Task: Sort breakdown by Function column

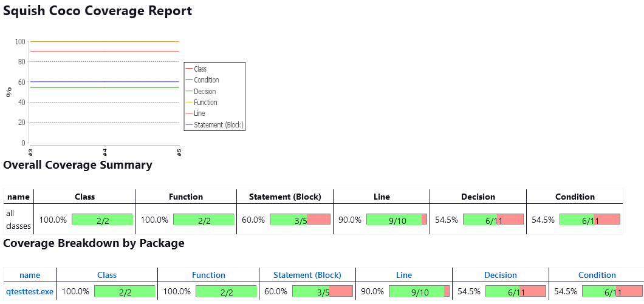Action: [208, 275]
